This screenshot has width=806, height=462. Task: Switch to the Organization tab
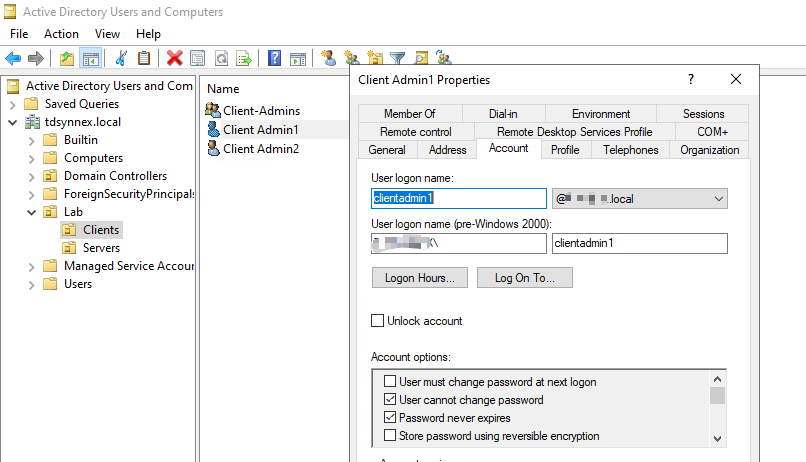(709, 150)
